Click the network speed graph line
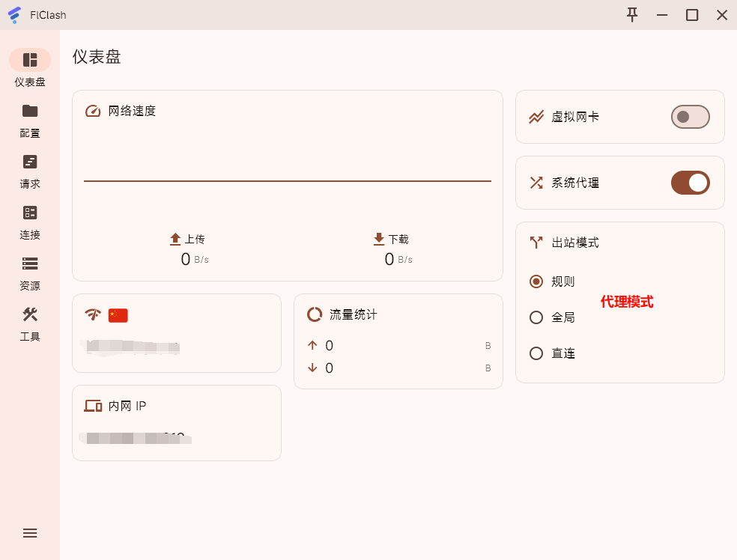This screenshot has height=560, width=737. (x=287, y=181)
